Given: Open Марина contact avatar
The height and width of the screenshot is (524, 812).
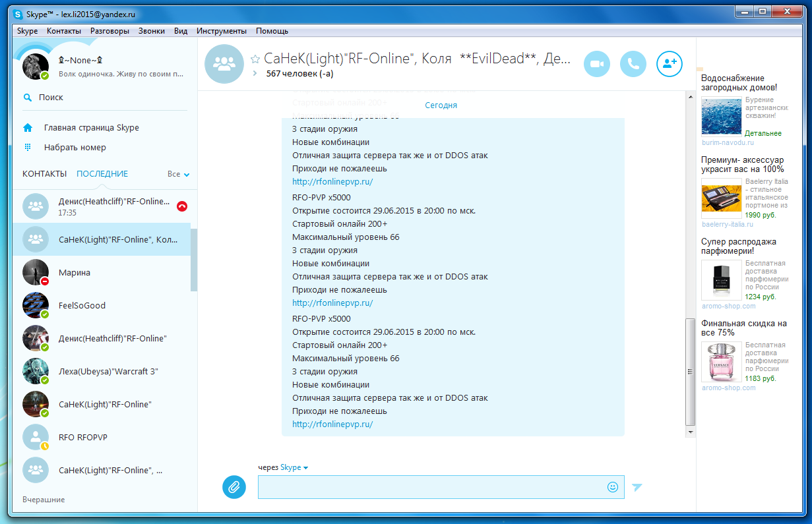Looking at the screenshot, I should (x=36, y=272).
